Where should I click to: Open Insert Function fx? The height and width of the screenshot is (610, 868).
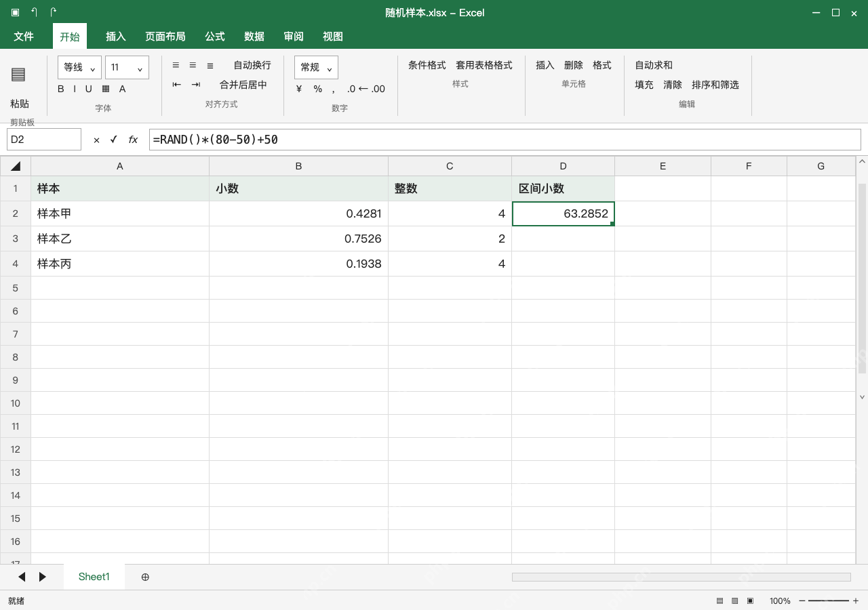133,140
